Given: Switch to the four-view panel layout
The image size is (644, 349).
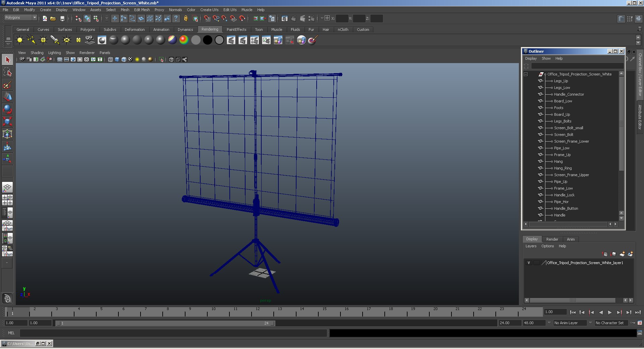Looking at the screenshot, I should click(x=7, y=200).
